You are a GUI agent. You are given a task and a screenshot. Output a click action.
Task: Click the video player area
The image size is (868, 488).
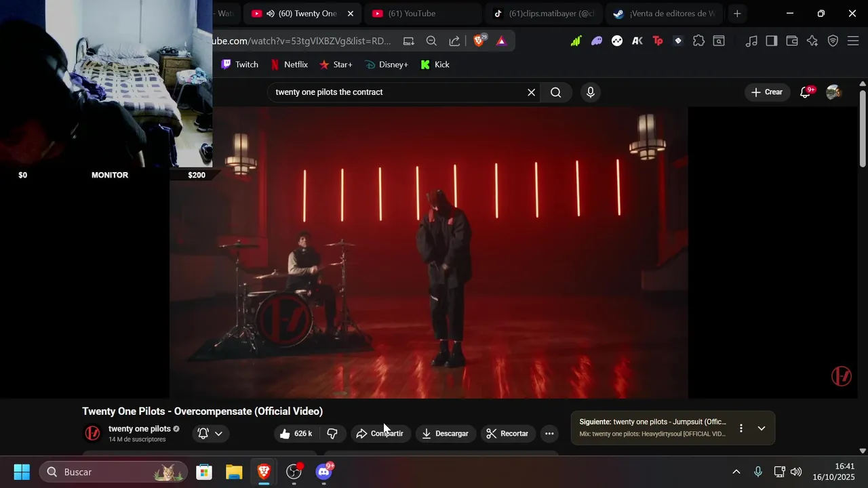(429, 252)
